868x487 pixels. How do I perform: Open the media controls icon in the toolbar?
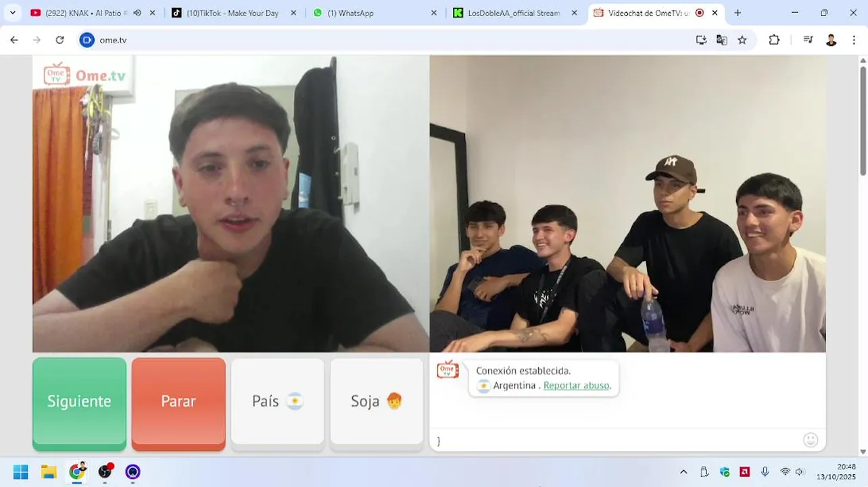808,40
